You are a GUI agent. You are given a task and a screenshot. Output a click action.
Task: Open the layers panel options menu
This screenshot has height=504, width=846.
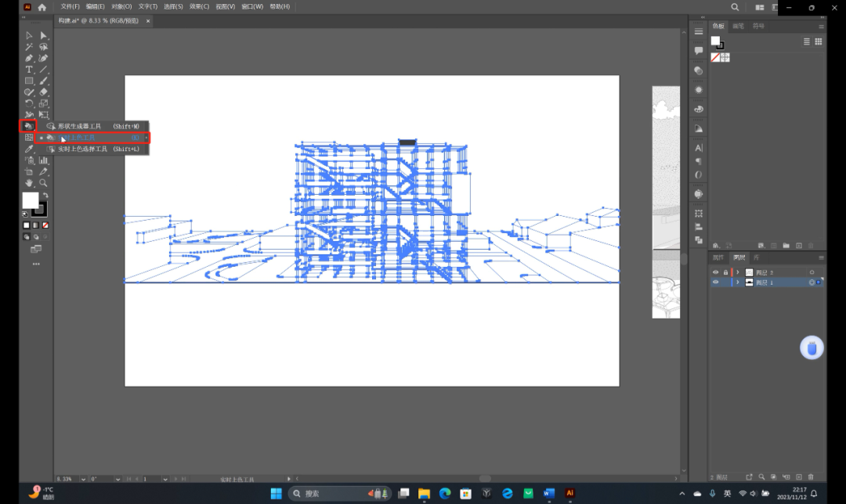821,258
